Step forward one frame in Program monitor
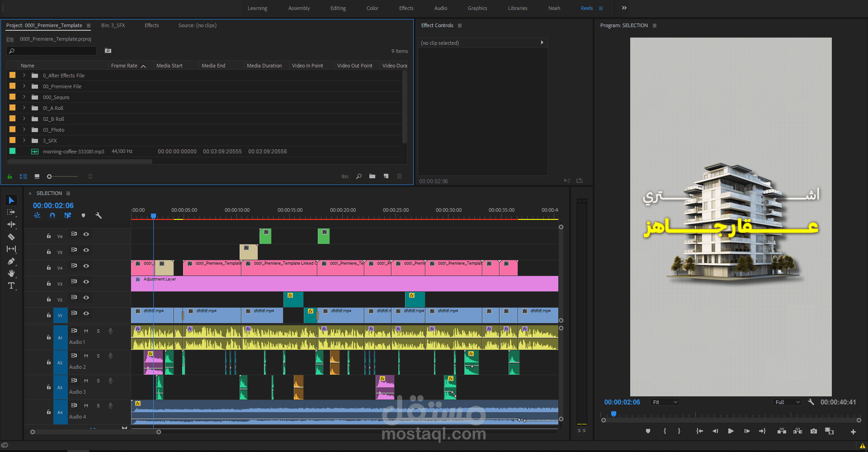868x452 pixels. tap(747, 431)
